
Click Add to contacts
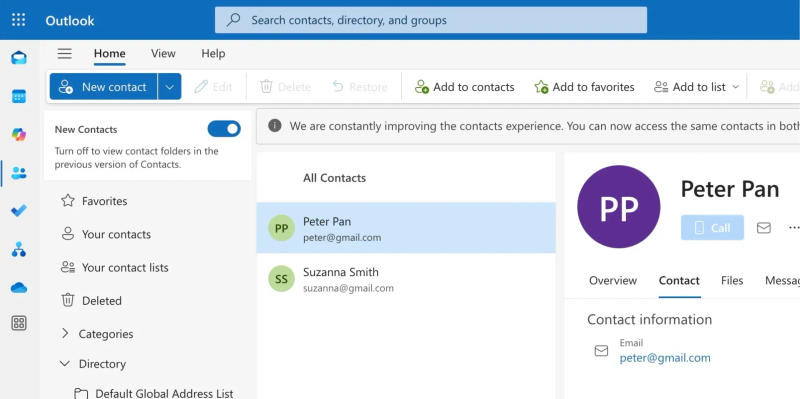coord(464,87)
